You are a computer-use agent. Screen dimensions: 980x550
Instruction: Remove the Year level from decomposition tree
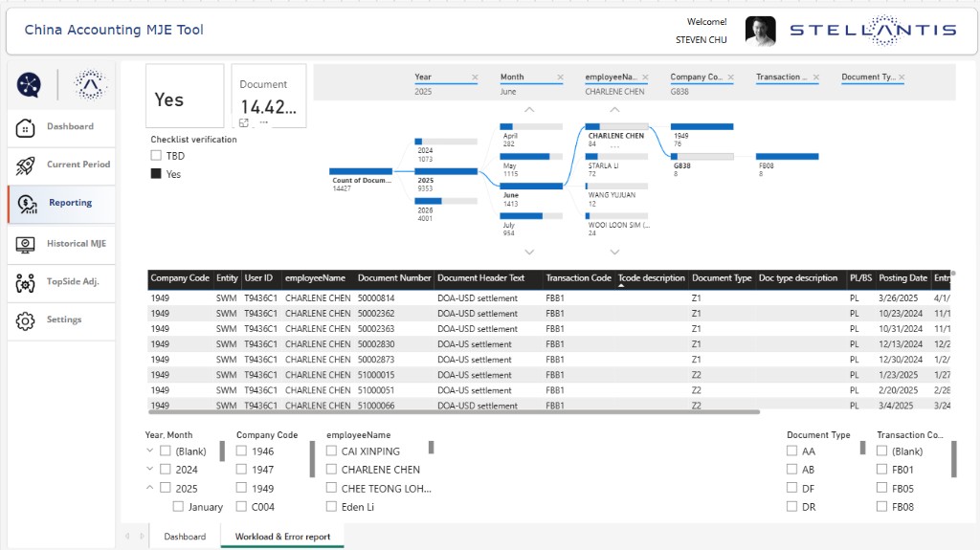tap(475, 77)
